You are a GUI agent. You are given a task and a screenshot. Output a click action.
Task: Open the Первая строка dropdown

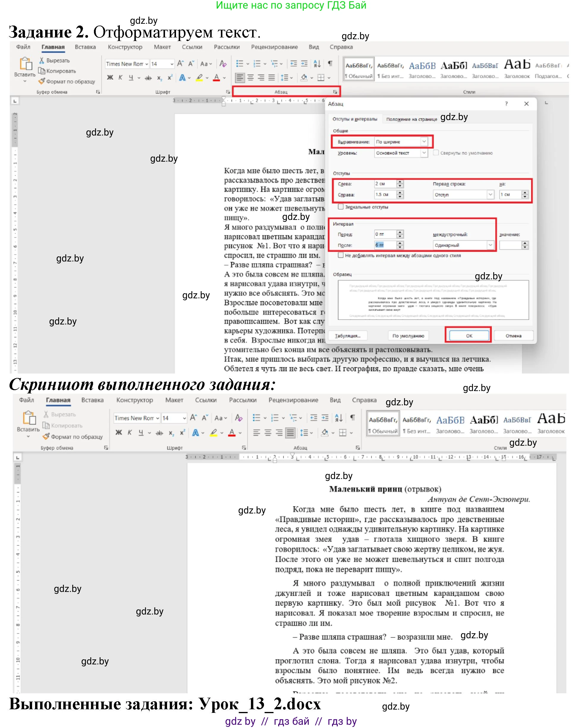pyautogui.click(x=491, y=195)
